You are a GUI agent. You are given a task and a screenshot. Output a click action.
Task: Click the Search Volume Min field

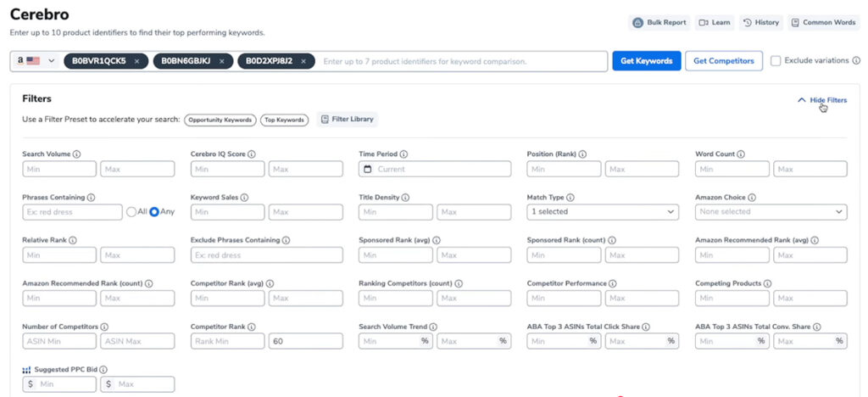[59, 169]
